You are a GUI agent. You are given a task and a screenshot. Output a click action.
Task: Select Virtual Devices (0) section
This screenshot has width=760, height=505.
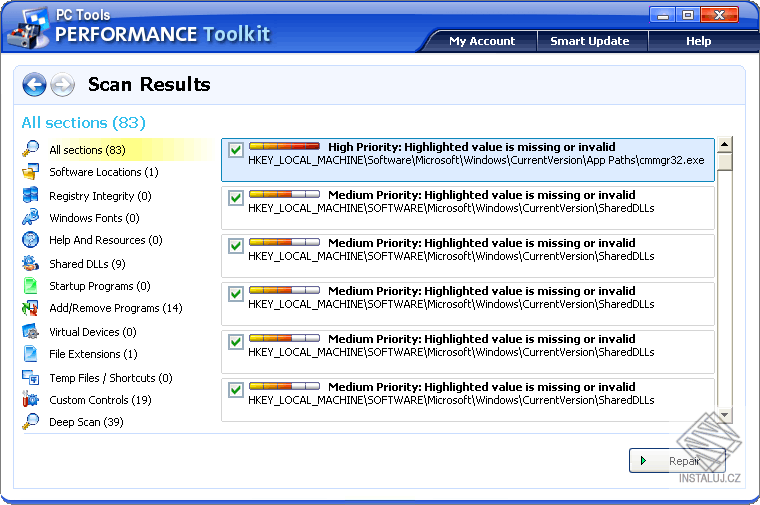93,332
